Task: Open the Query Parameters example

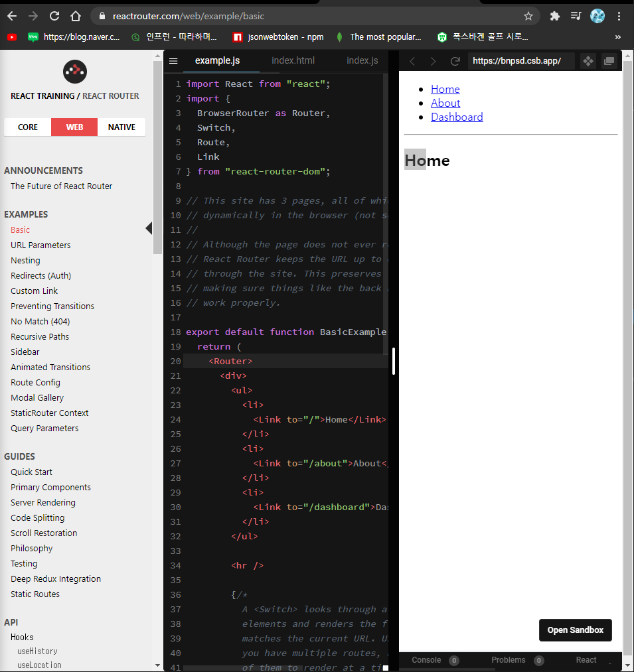Action: pos(44,428)
